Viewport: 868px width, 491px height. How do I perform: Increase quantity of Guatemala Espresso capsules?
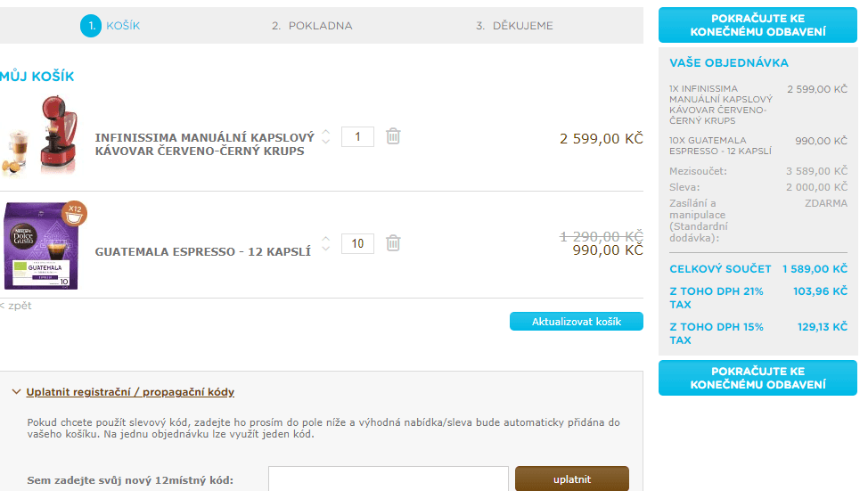pos(326,239)
